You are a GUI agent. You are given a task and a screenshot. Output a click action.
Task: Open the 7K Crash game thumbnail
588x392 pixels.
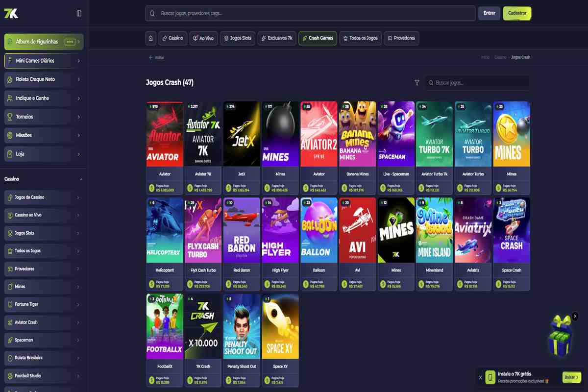[x=203, y=326]
